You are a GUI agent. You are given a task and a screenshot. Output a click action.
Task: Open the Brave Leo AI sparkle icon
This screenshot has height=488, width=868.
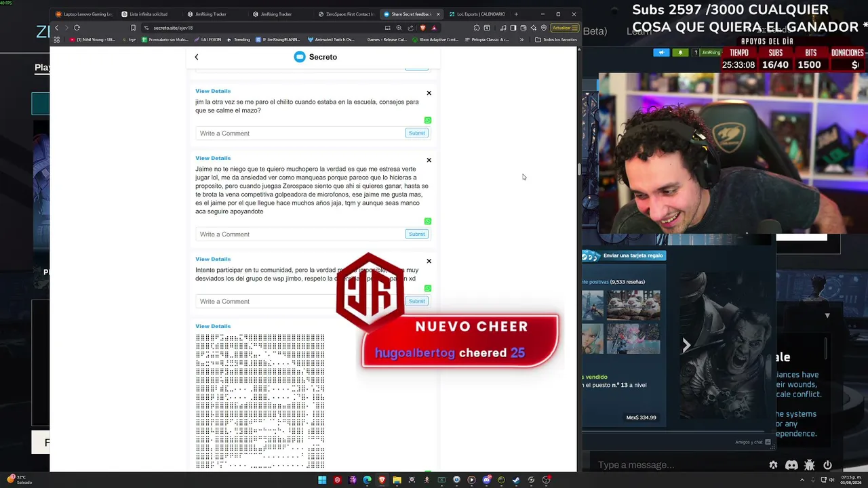tap(534, 28)
